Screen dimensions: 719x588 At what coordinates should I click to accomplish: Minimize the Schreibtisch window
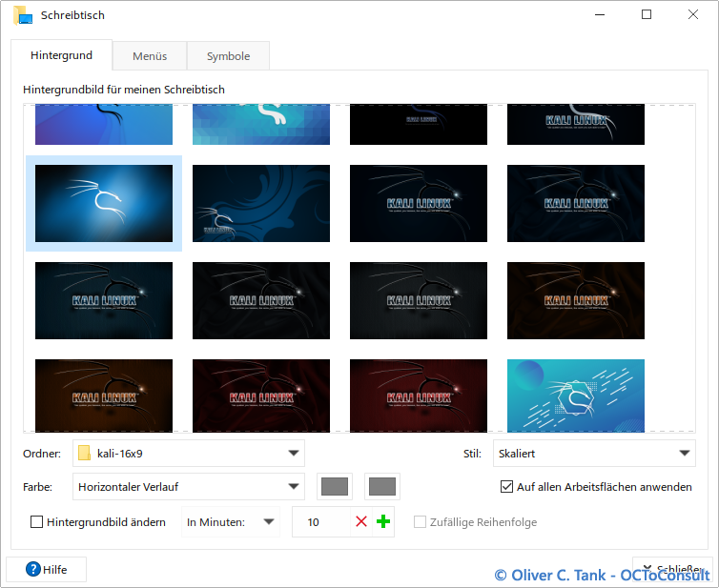pyautogui.click(x=600, y=14)
